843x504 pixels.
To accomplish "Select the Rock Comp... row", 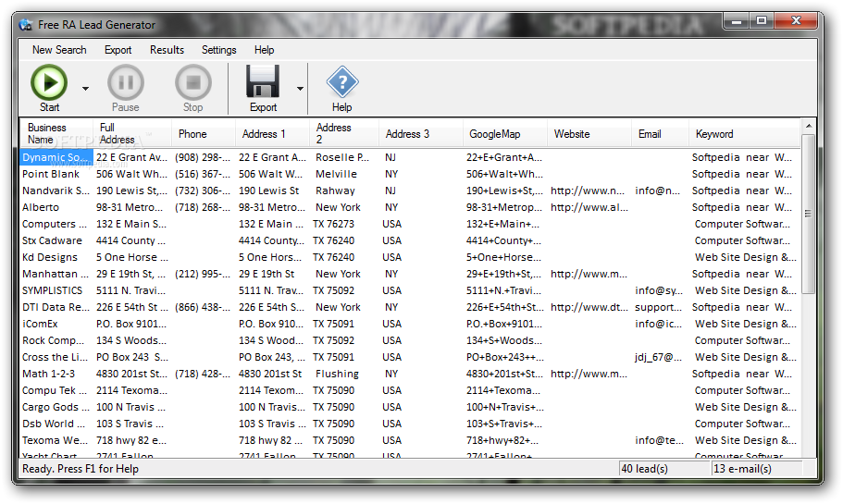I will [x=410, y=340].
